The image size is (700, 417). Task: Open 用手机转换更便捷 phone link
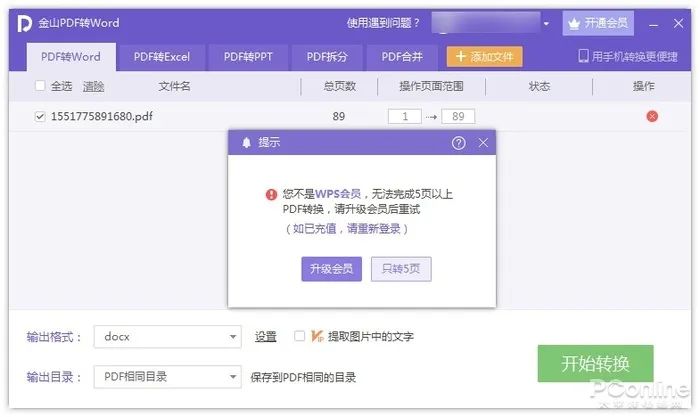(628, 56)
